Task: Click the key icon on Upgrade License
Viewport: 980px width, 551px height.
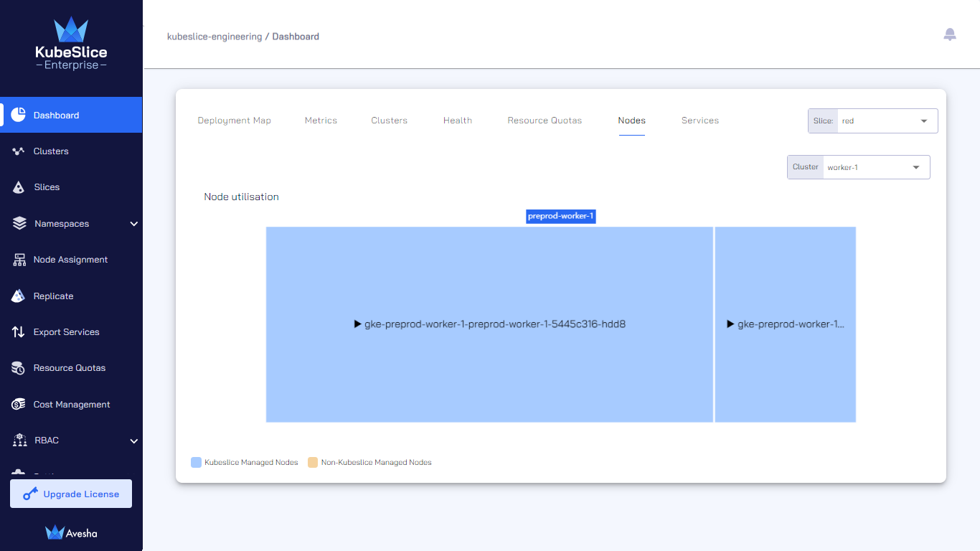Action: pos(30,494)
